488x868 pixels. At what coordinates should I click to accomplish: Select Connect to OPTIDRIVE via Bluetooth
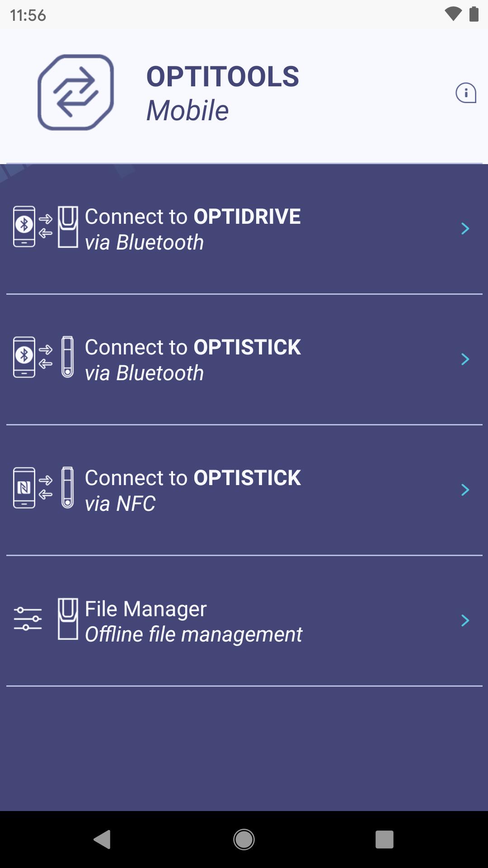pyautogui.click(x=192, y=229)
